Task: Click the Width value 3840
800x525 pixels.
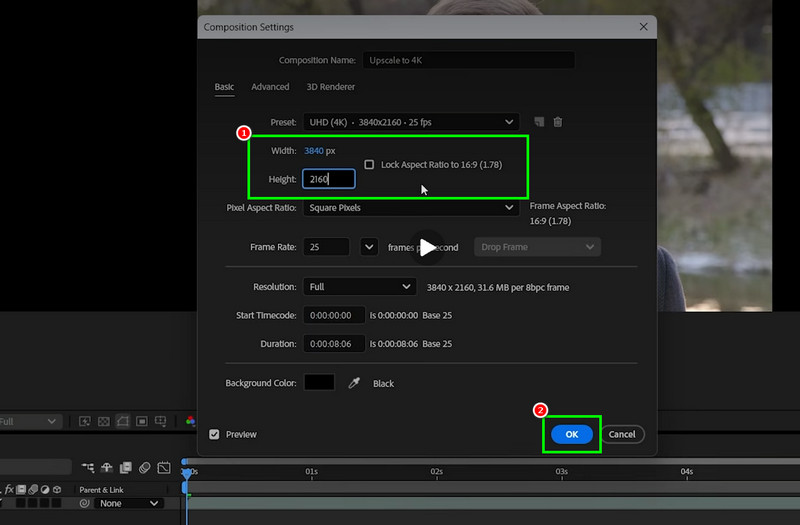Action: pos(314,151)
